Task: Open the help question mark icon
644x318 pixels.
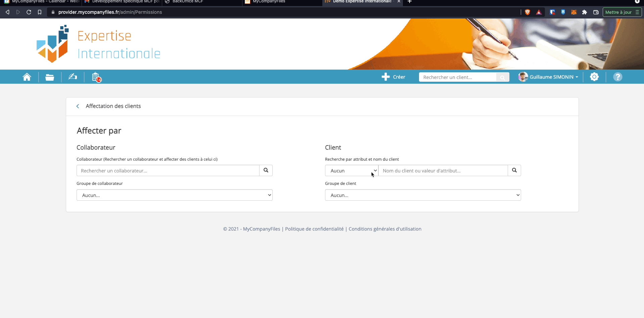Action: tap(617, 77)
